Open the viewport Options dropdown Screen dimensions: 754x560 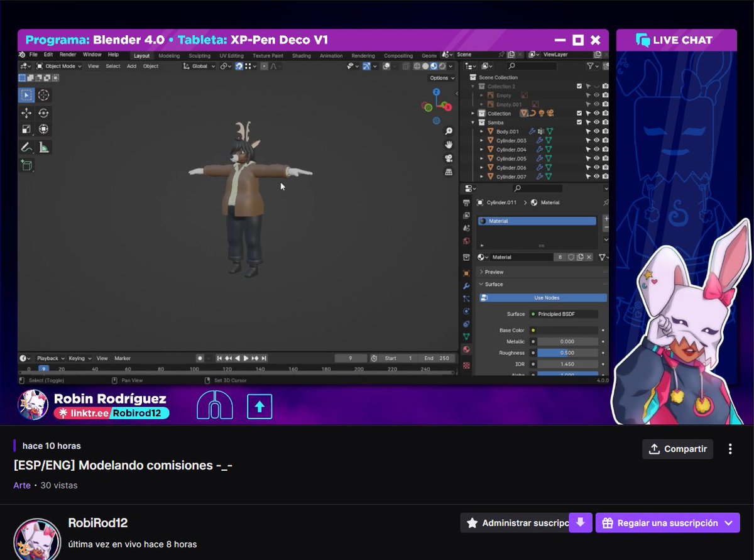click(442, 78)
